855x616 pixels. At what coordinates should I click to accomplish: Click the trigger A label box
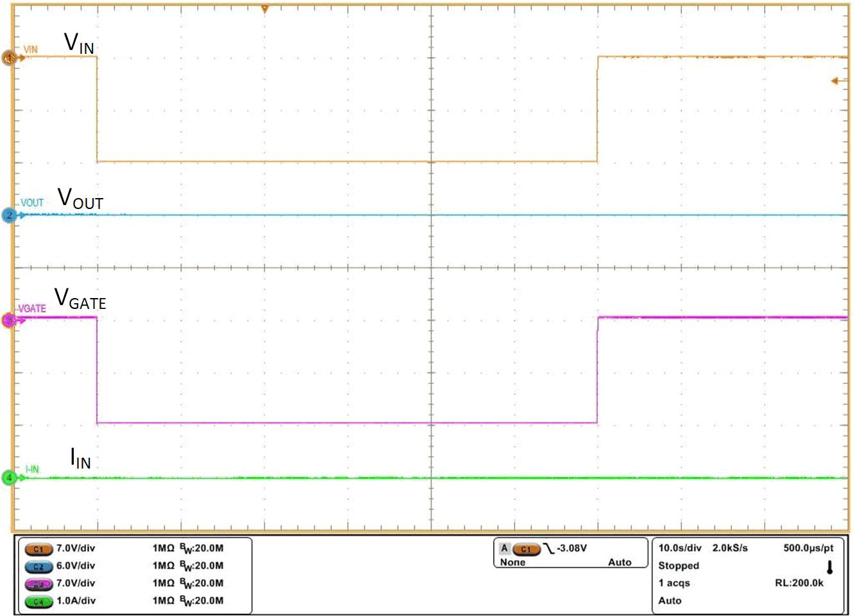click(504, 549)
